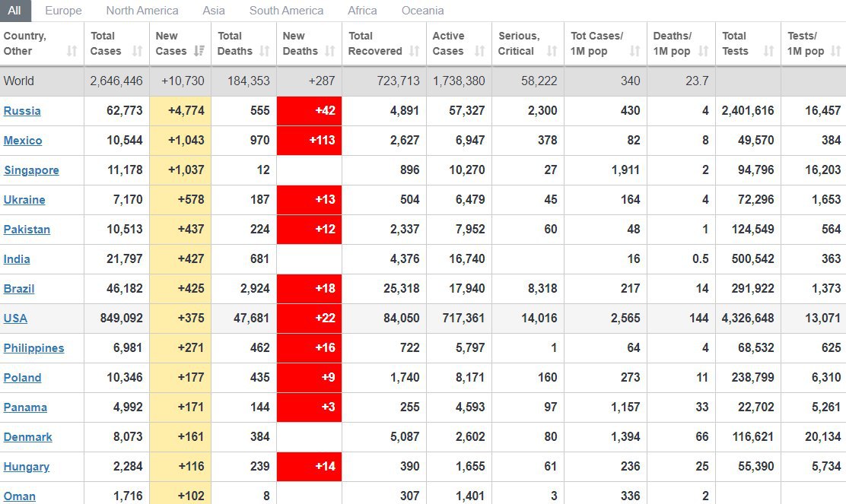Sort Serious, Critical column by icon

(x=552, y=51)
